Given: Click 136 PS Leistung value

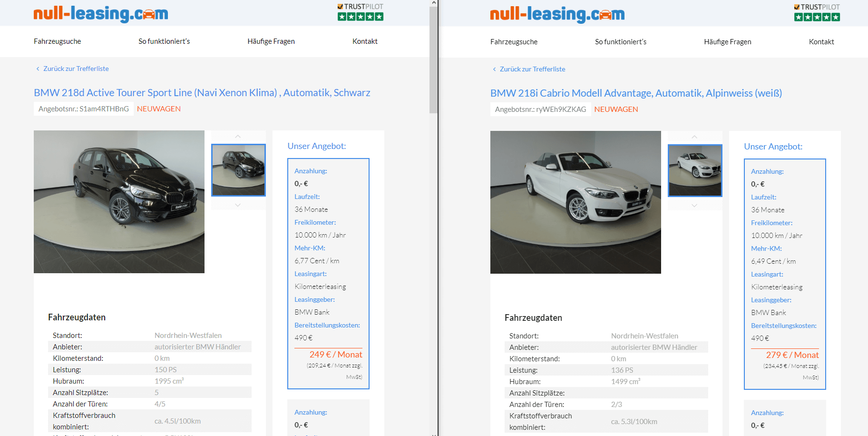Looking at the screenshot, I should [622, 370].
